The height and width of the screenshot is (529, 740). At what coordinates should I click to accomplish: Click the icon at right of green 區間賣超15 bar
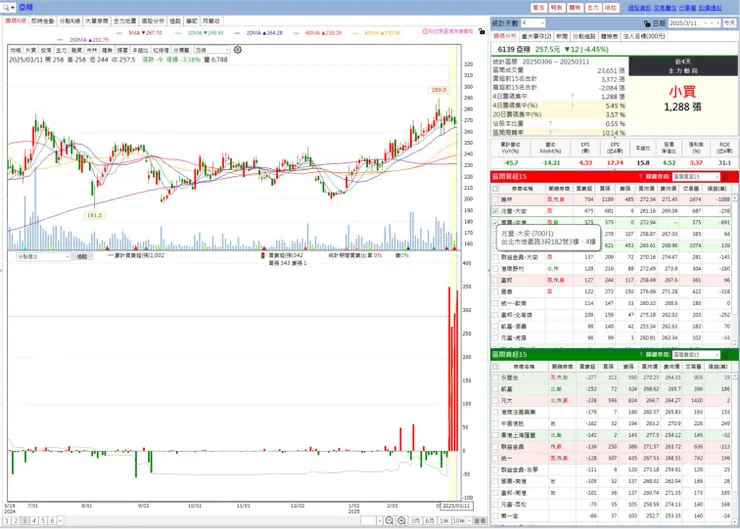726,354
